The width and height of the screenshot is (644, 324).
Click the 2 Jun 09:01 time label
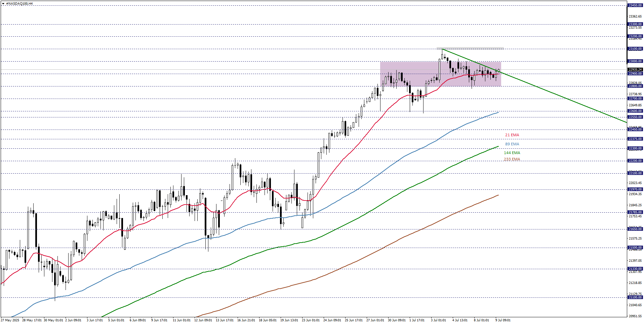73,320
